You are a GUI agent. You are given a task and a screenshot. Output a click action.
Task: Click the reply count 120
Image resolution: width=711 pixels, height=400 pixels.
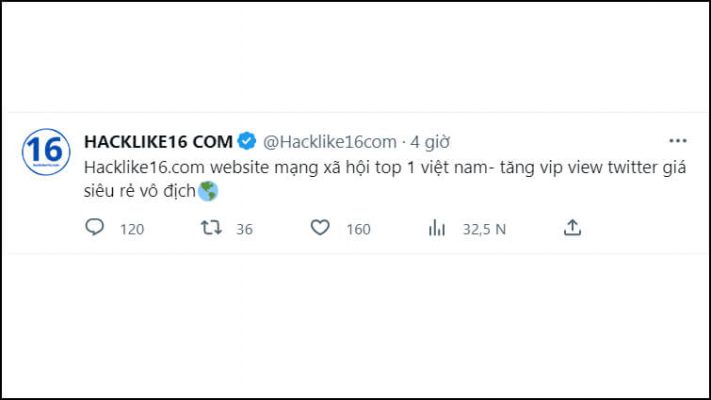132,229
